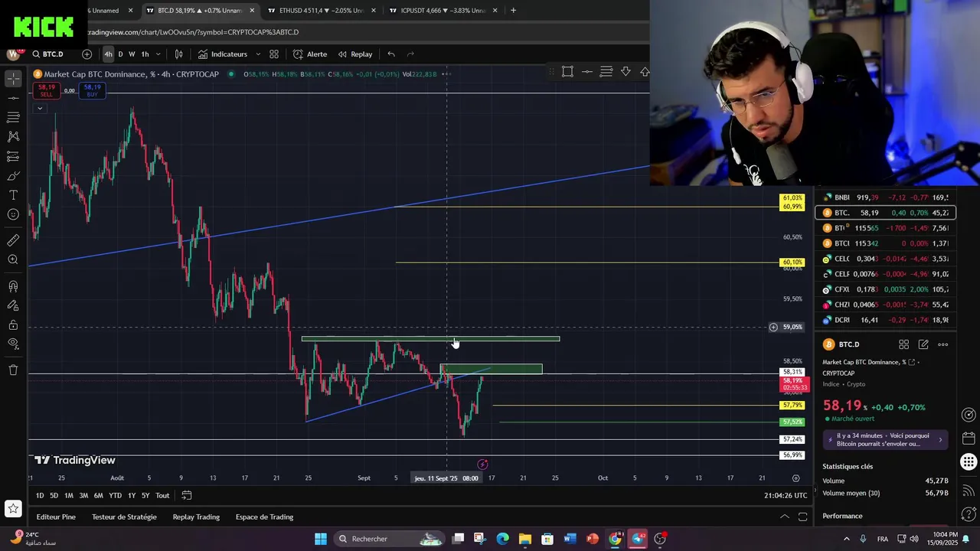Open the BTC.D details grid icon
The height and width of the screenshot is (551, 980).
[903, 344]
